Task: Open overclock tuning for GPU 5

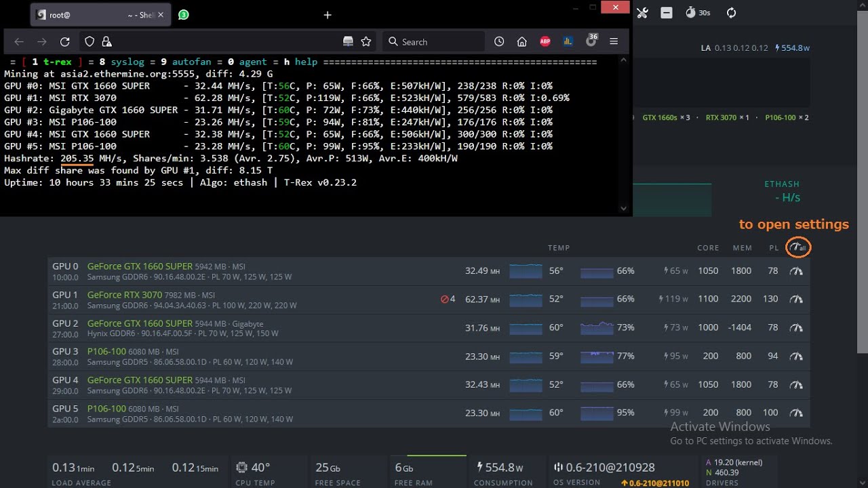Action: click(796, 413)
